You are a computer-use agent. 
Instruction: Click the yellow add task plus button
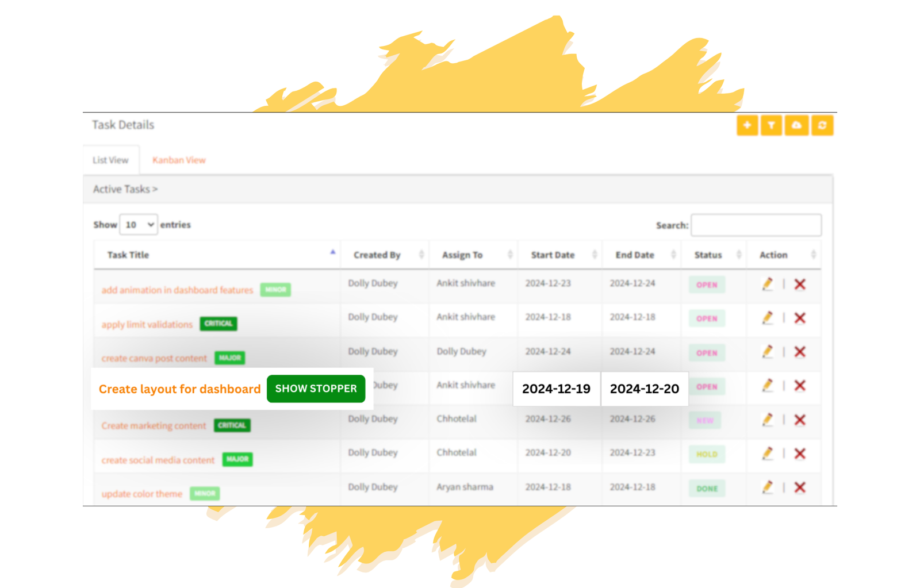point(747,125)
